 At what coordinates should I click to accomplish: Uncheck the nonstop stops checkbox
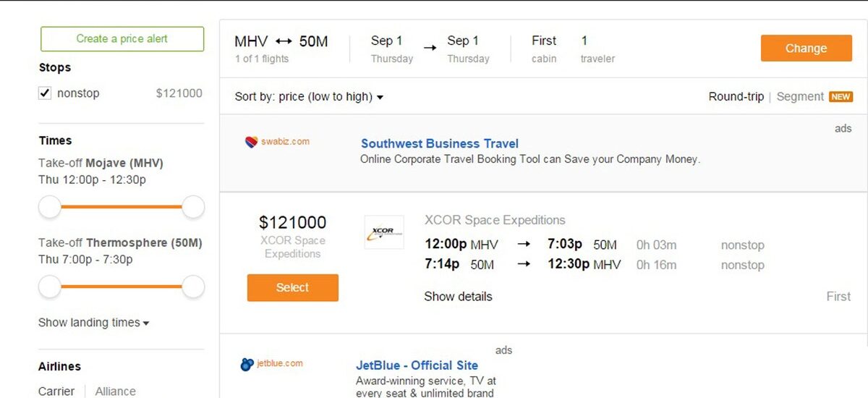coord(45,93)
